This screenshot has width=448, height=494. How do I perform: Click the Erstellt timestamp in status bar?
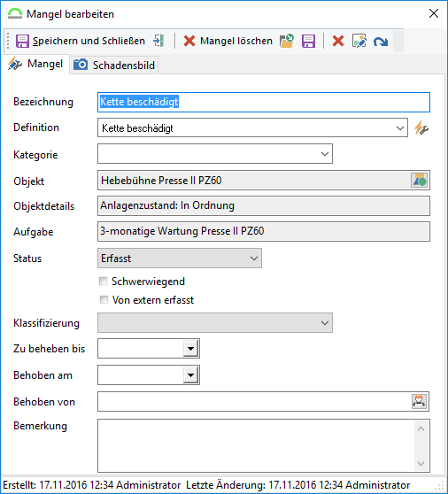[92, 485]
